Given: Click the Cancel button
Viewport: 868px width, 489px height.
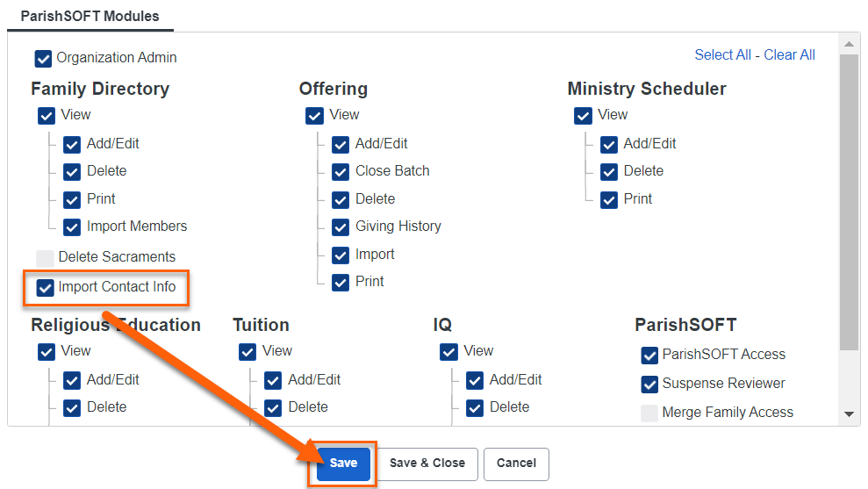Looking at the screenshot, I should pos(516,464).
